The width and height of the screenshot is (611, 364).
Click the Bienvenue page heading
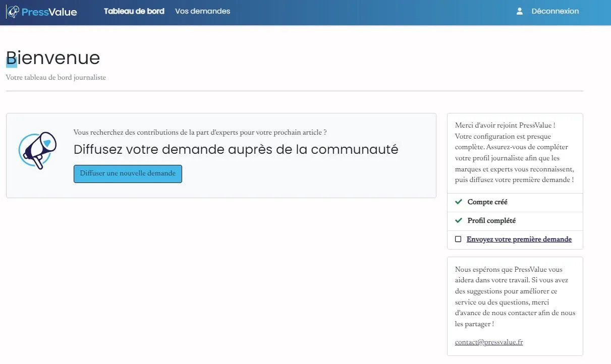coord(53,58)
